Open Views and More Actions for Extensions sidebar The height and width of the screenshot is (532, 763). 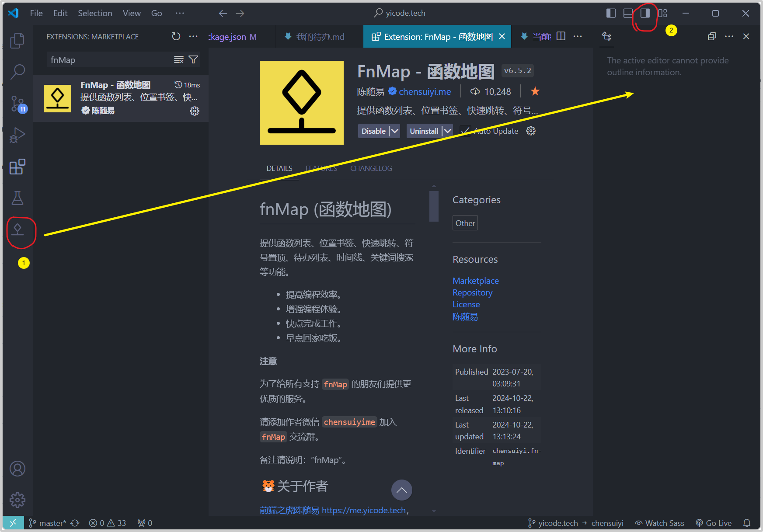[193, 36]
